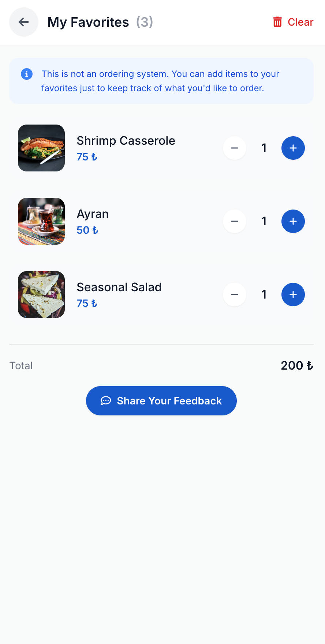This screenshot has height=644, width=325.
Task: Click the red trash can icon
Action: coord(277,22)
